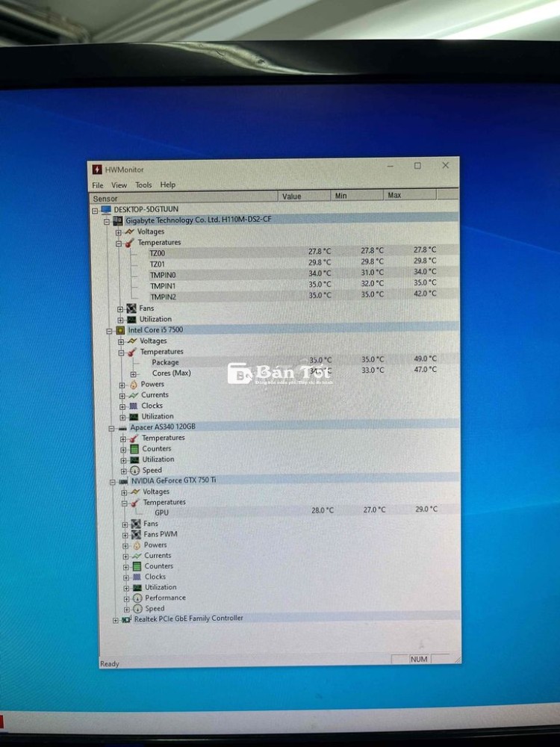The height and width of the screenshot is (747, 560).
Task: Expand Cores (Max) under Intel Core i5
Action: click(134, 374)
